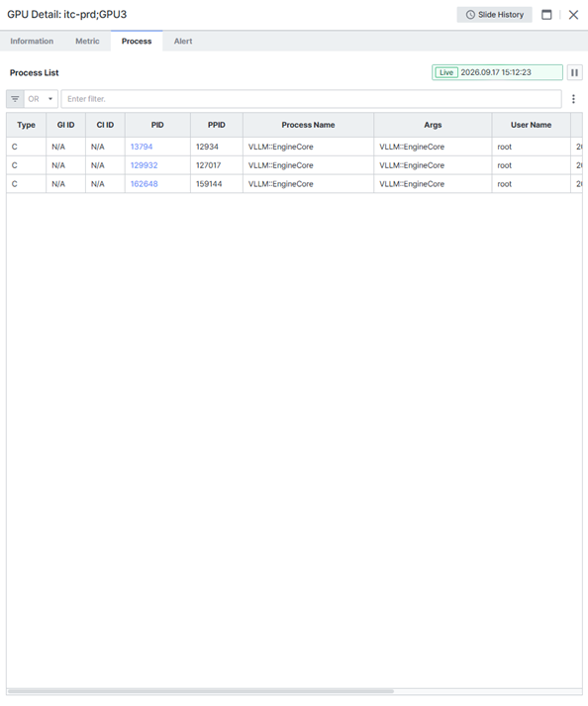Expand the OR filter operator dropdown

pyautogui.click(x=41, y=99)
